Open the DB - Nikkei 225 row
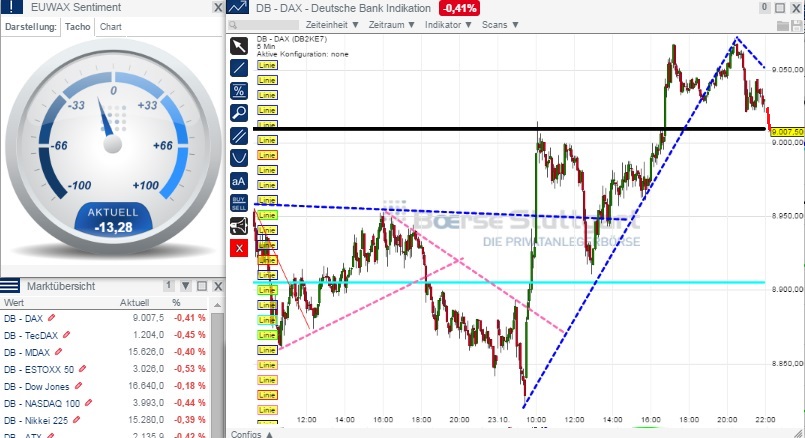This screenshot has width=805, height=438. (x=105, y=420)
